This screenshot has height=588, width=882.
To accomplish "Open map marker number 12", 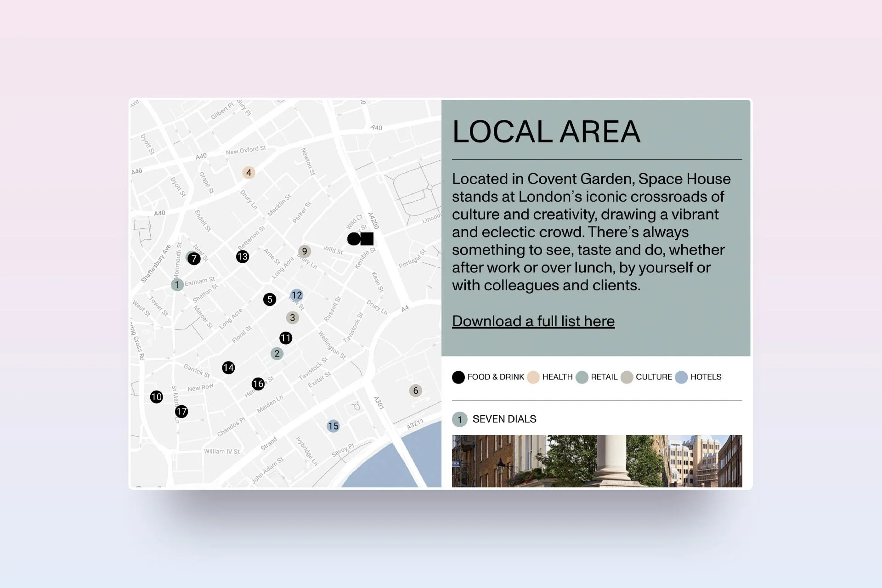I will (297, 295).
